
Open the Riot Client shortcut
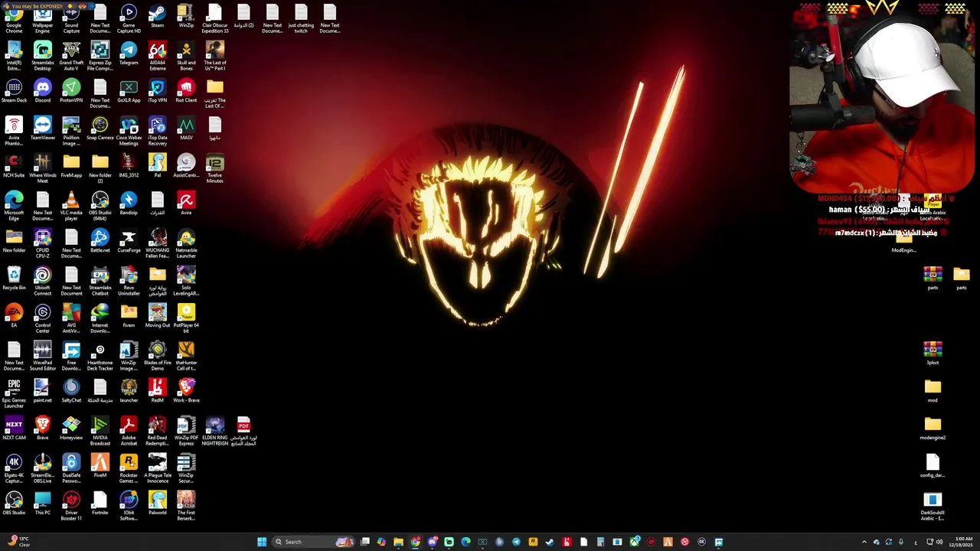click(186, 92)
